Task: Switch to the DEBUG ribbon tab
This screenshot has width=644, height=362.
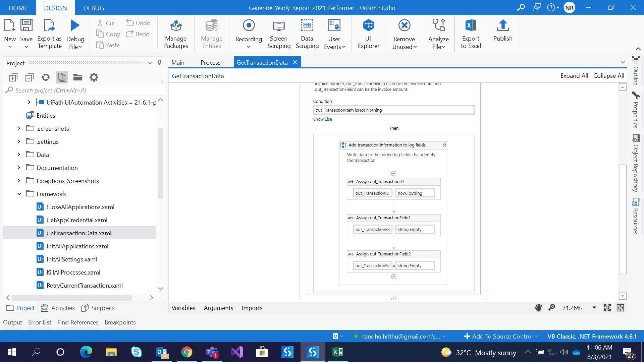Action: [94, 8]
